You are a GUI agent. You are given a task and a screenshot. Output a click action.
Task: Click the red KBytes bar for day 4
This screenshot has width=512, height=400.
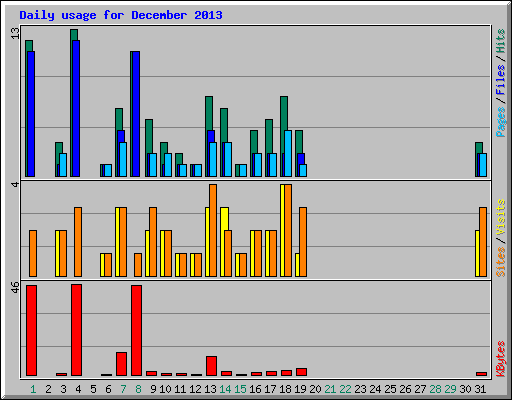coord(76,330)
